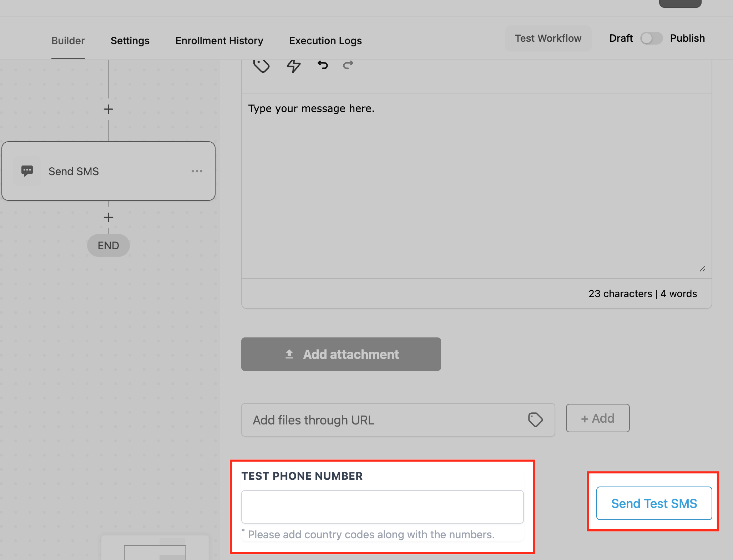Click the tag icon inside URL field
The width and height of the screenshot is (733, 560).
[535, 420]
